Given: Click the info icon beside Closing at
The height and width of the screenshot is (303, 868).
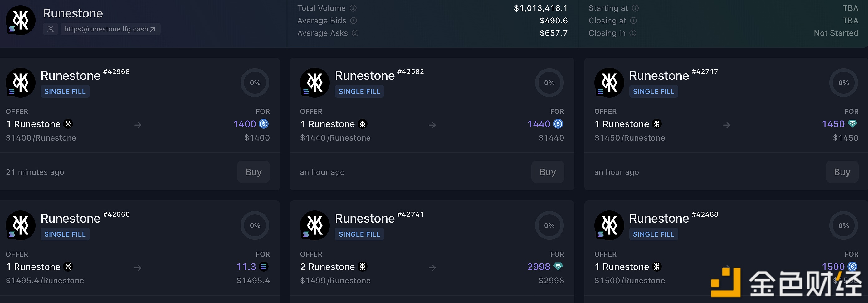Looking at the screenshot, I should coord(633,21).
